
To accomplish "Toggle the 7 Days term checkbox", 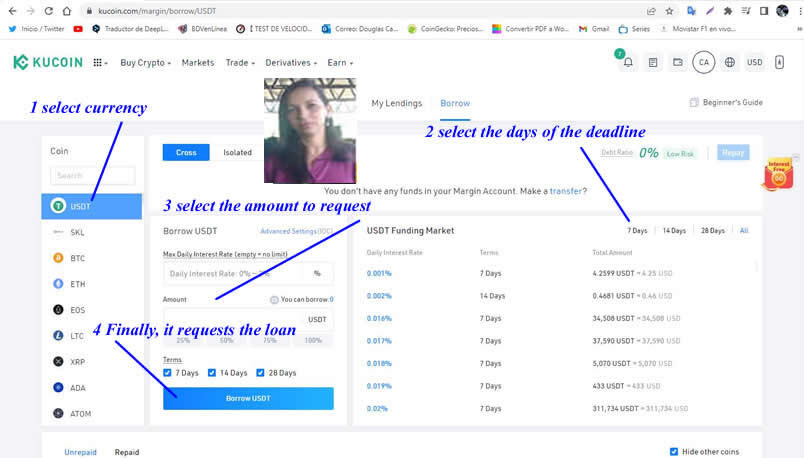I will pyautogui.click(x=167, y=373).
